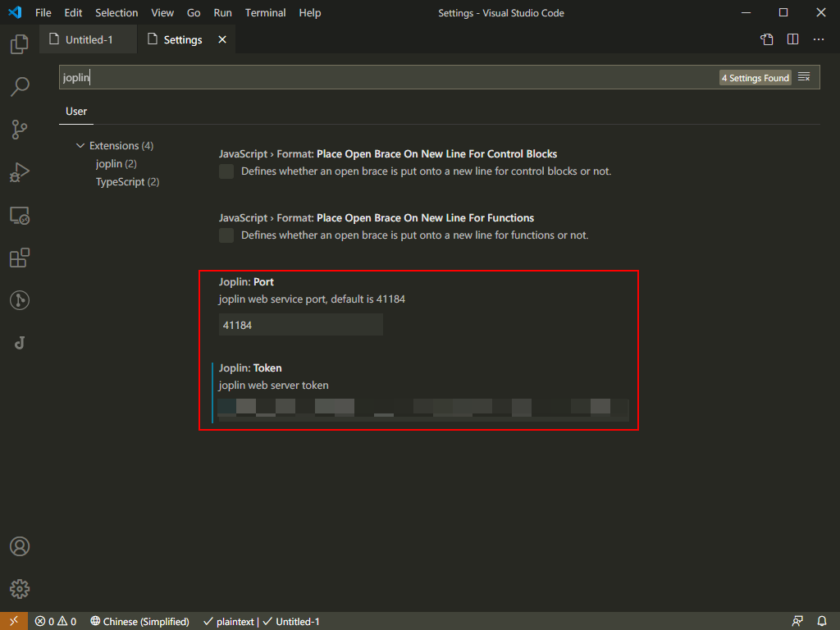Click the Joplin Port input field
The height and width of the screenshot is (630, 840).
coord(300,325)
